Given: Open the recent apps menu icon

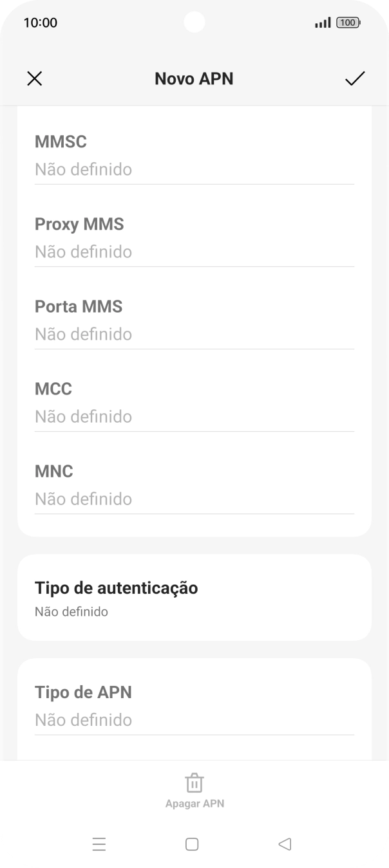Looking at the screenshot, I should tap(99, 844).
